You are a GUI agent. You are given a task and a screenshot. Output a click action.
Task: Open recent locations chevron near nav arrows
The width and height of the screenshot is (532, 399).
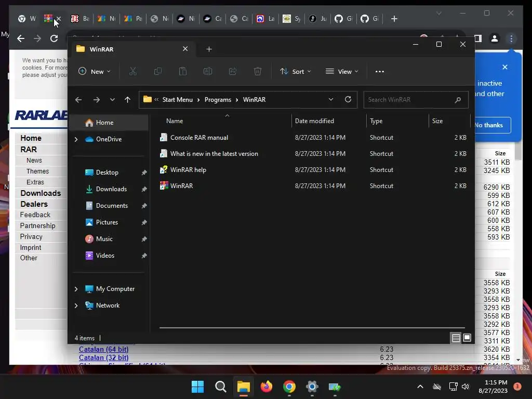[x=112, y=100]
